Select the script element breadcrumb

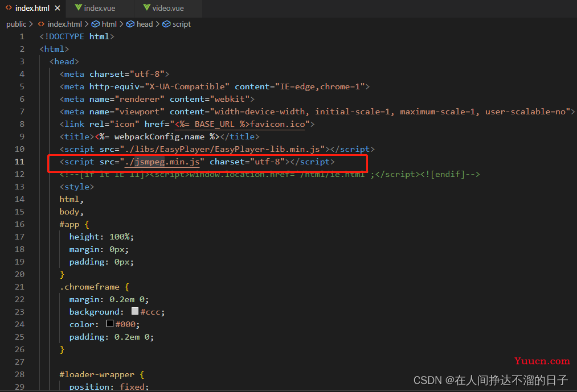tap(182, 24)
